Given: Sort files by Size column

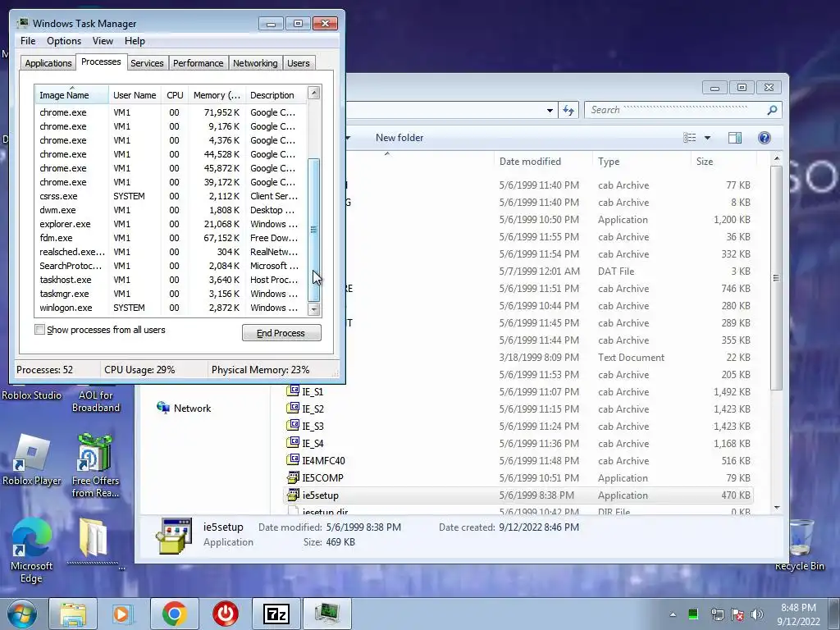Looking at the screenshot, I should coord(724,162).
